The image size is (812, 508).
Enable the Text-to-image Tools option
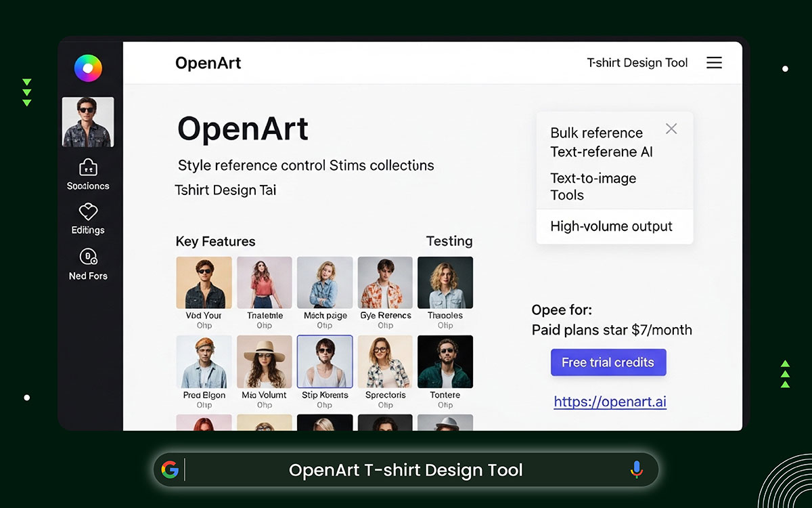pos(593,186)
